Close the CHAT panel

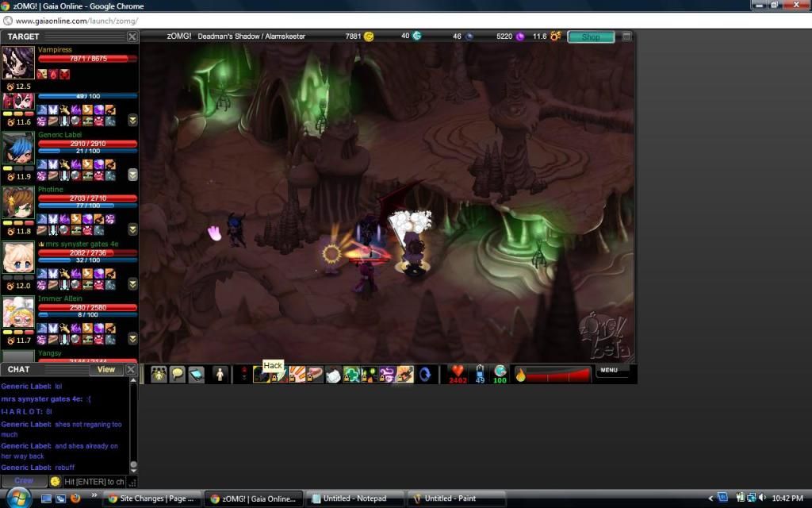131,369
